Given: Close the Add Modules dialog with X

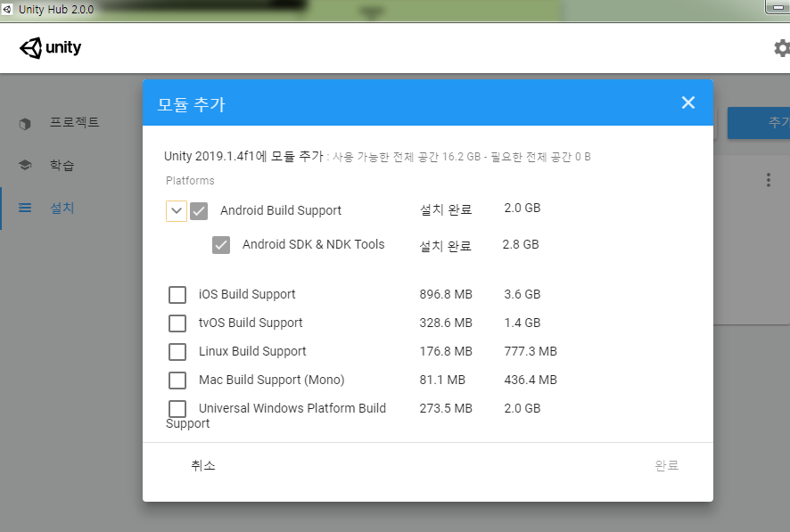Looking at the screenshot, I should [x=688, y=102].
